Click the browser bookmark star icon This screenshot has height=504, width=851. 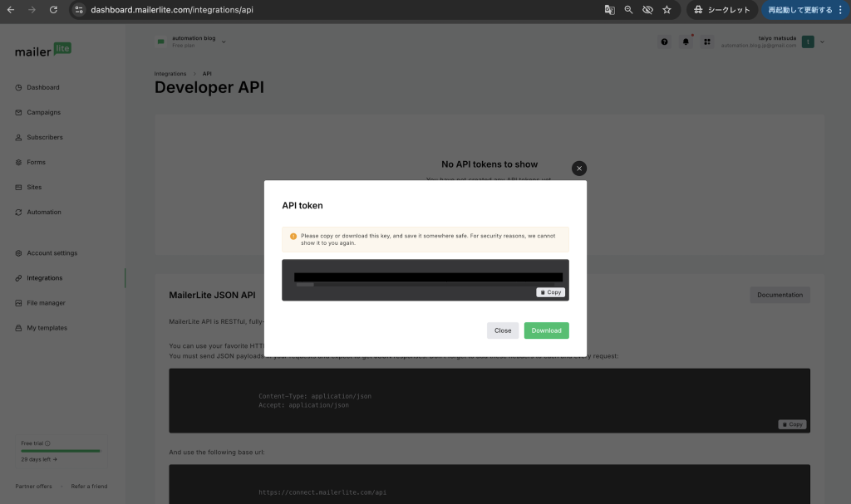[667, 10]
